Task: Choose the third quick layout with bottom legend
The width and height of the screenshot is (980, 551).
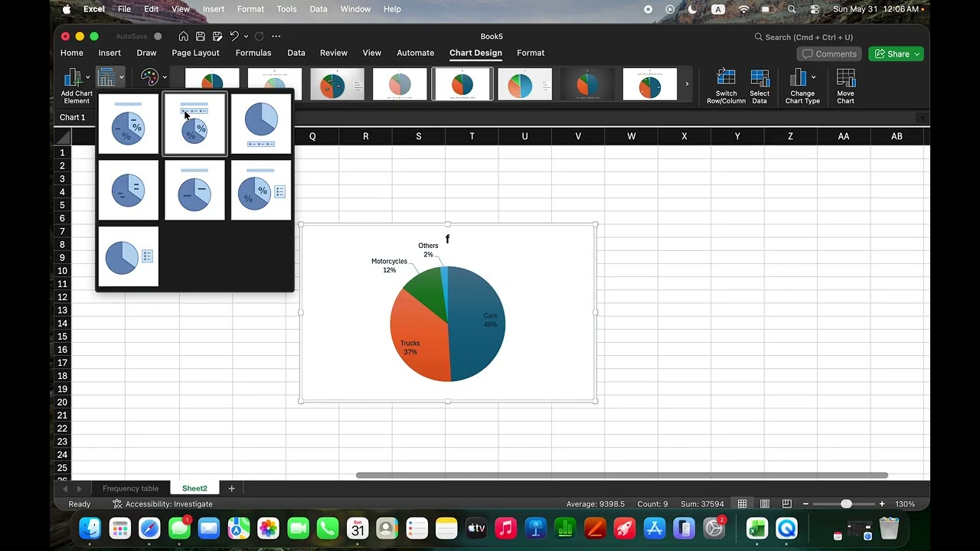Action: tap(261, 124)
